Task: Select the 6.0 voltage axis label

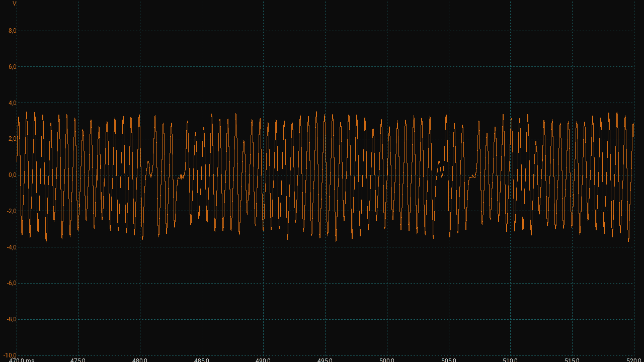Action: pyautogui.click(x=13, y=67)
